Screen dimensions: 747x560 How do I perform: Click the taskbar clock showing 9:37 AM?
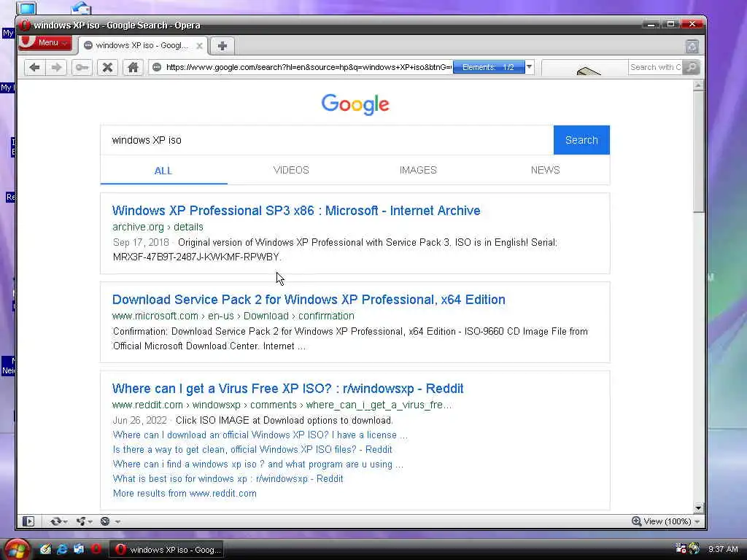click(x=723, y=549)
